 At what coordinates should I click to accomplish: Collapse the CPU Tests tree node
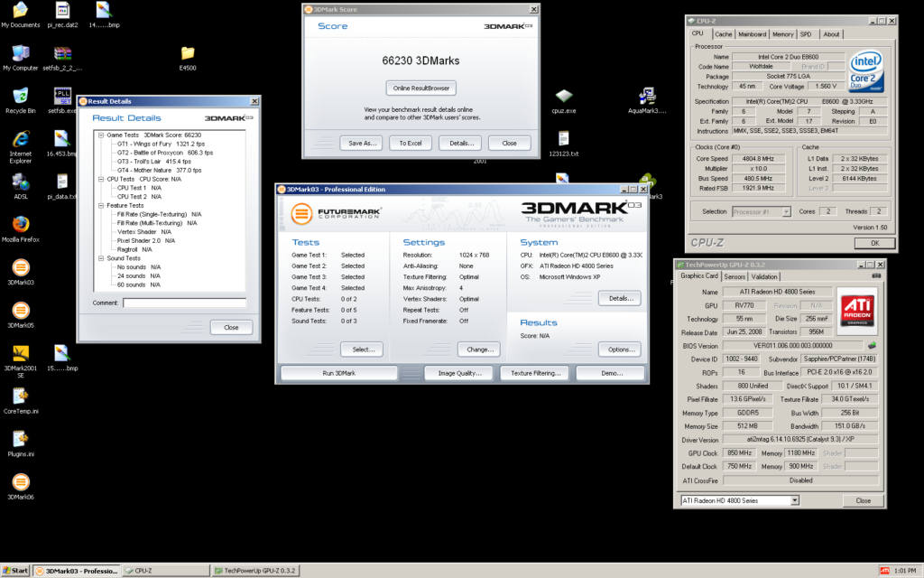pyautogui.click(x=101, y=180)
